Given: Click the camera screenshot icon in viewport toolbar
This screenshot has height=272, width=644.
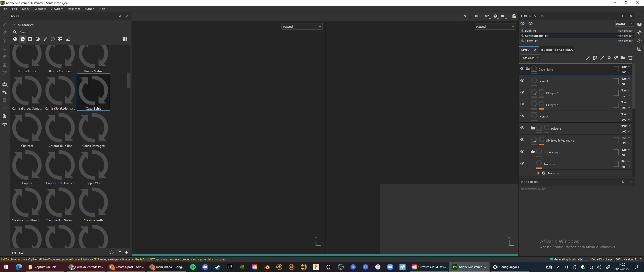Looking at the screenshot, I should point(514,16).
